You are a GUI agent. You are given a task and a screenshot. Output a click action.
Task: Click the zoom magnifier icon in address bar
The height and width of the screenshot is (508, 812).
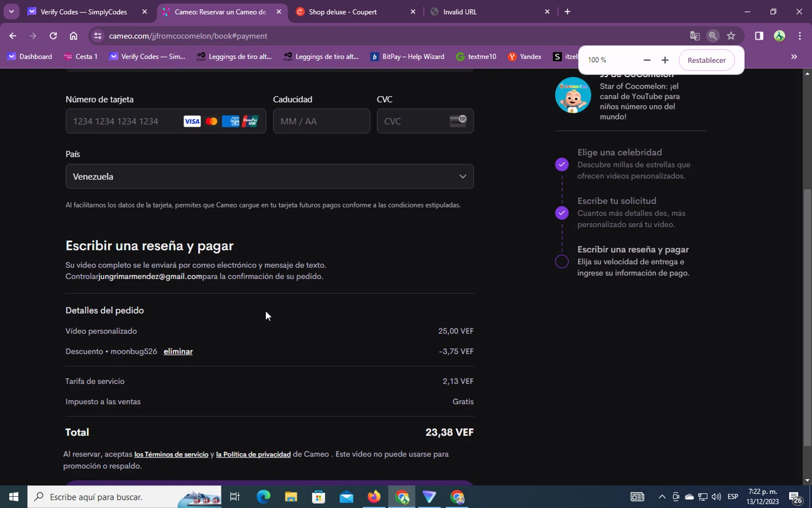point(713,36)
